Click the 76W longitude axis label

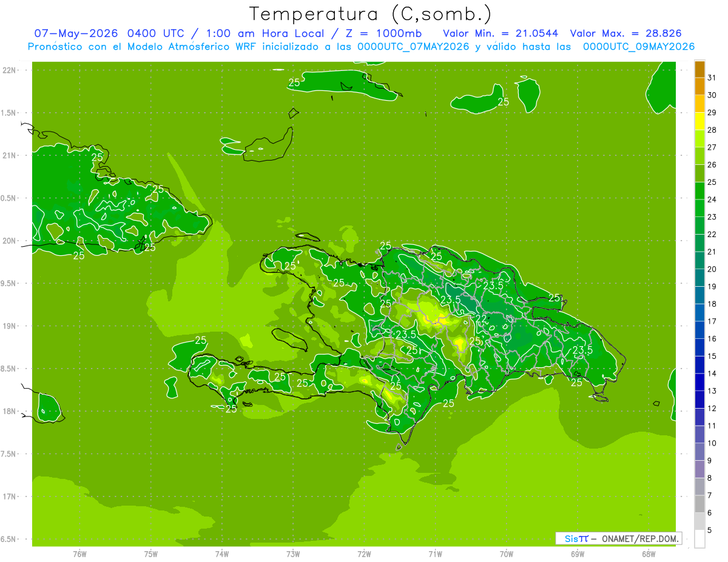[x=79, y=554]
